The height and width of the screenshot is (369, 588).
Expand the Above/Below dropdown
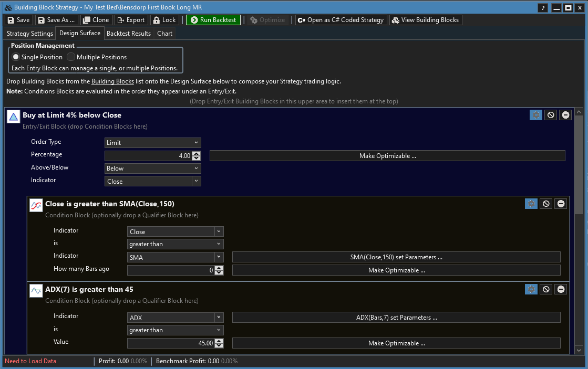click(152, 168)
